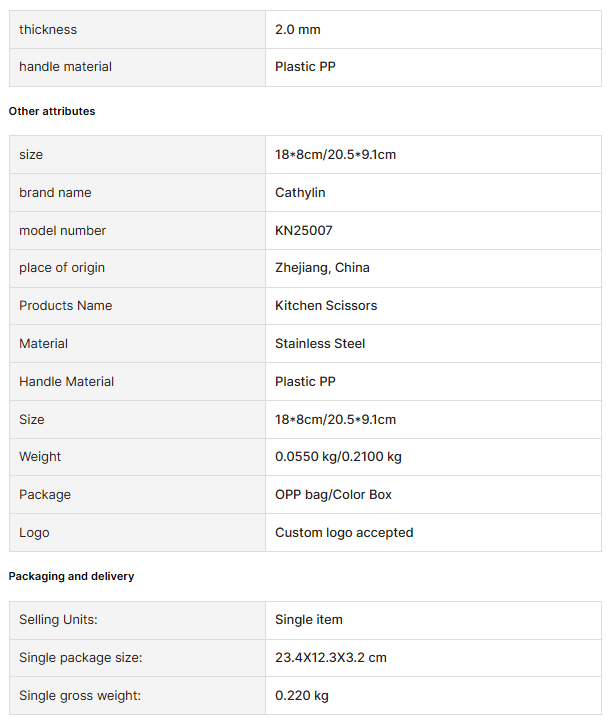Screen dimensions: 611x722
Task: Select the Weight label cell
Action: pos(40,457)
